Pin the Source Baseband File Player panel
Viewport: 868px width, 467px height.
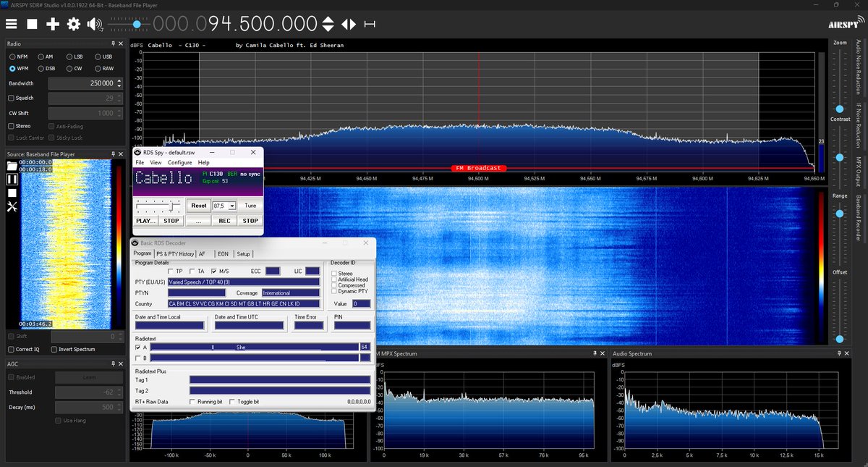114,154
